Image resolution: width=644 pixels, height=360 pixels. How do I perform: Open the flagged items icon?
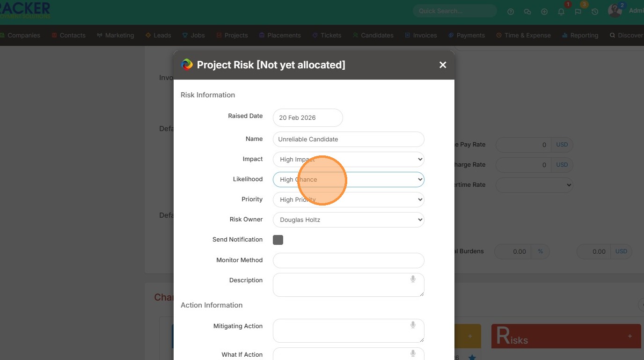coord(578,12)
